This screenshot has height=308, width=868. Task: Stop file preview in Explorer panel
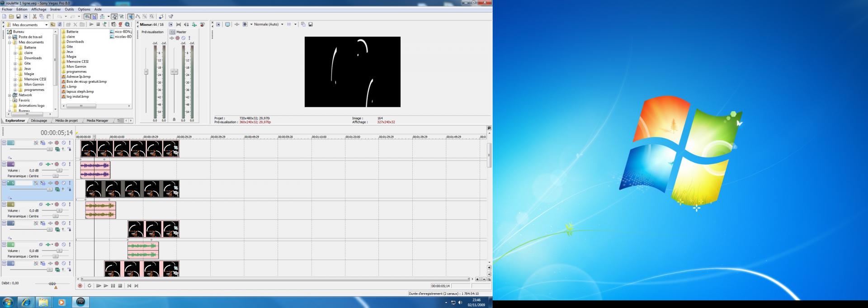tap(98, 24)
